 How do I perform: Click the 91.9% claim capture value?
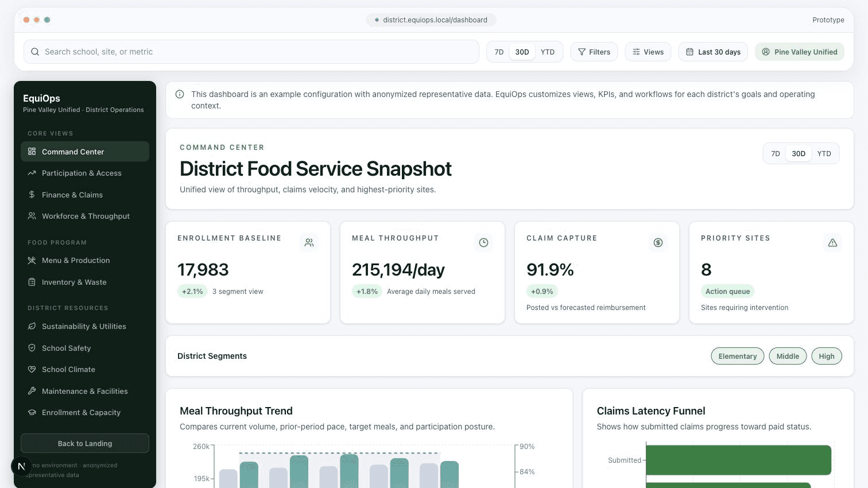point(550,270)
